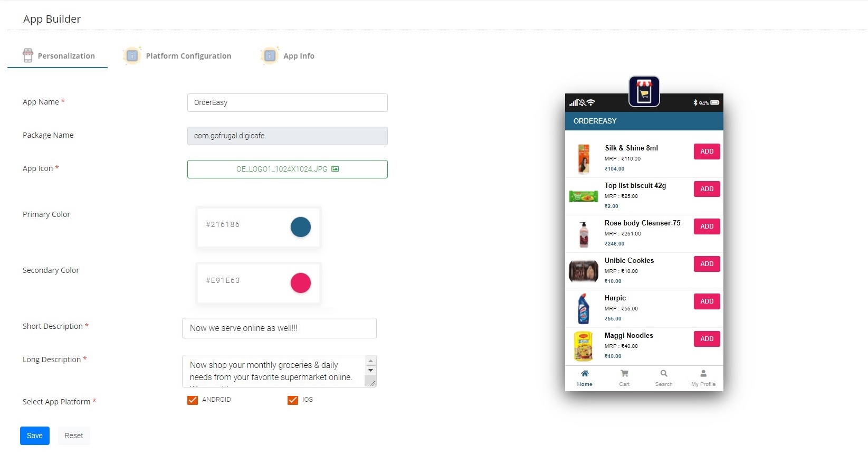The image size is (868, 454).
Task: Tap the Cart icon in preview
Action: tap(624, 374)
